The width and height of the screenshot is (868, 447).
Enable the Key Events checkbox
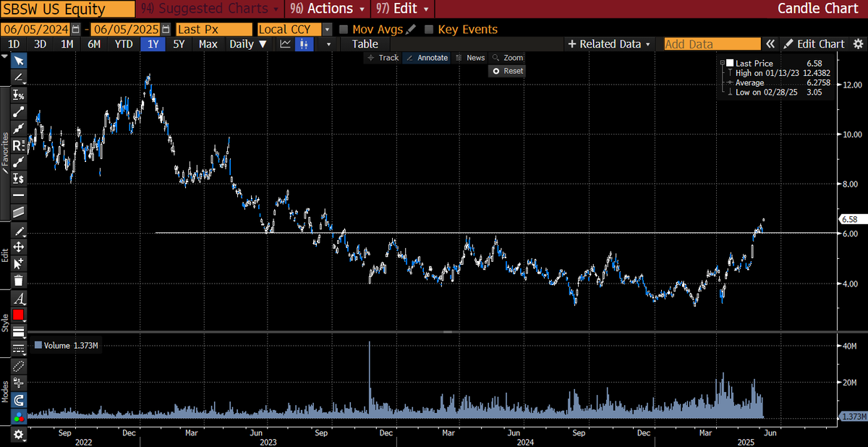click(x=429, y=30)
